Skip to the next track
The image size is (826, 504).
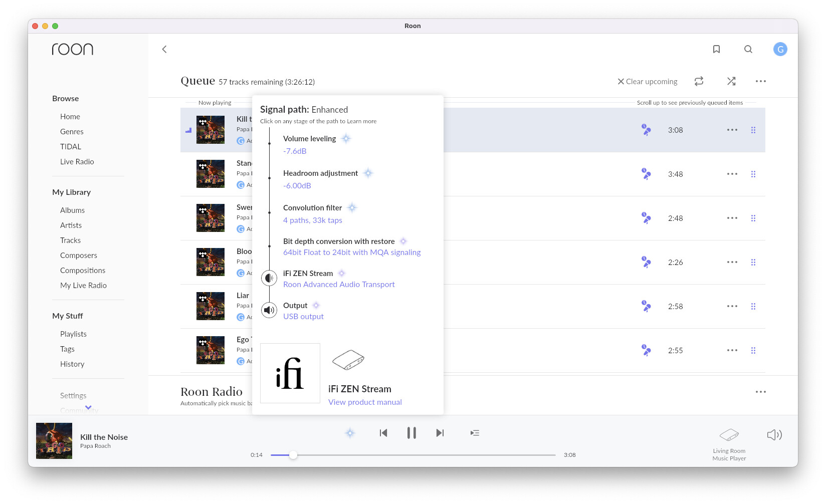click(x=440, y=433)
